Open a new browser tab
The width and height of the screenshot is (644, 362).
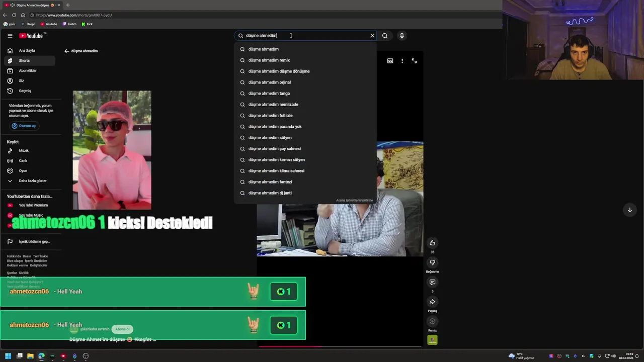[x=68, y=5]
